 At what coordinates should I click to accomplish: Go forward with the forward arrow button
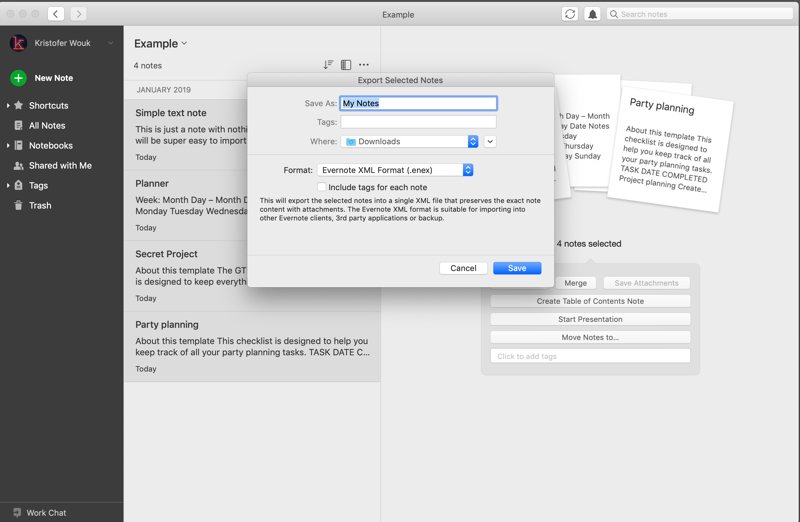click(x=79, y=14)
